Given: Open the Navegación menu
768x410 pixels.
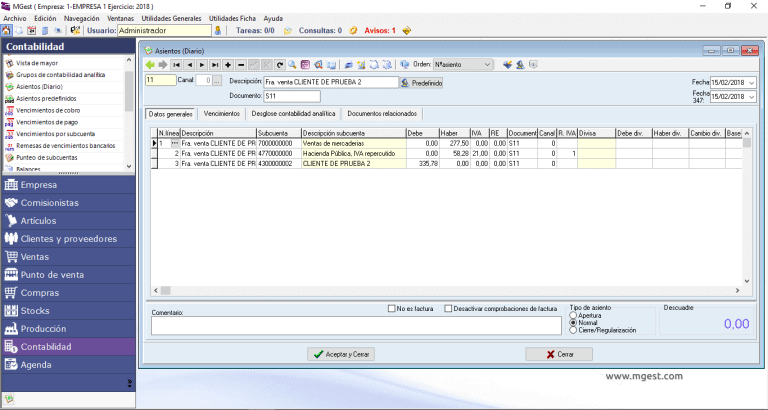Looking at the screenshot, I should [x=81, y=19].
